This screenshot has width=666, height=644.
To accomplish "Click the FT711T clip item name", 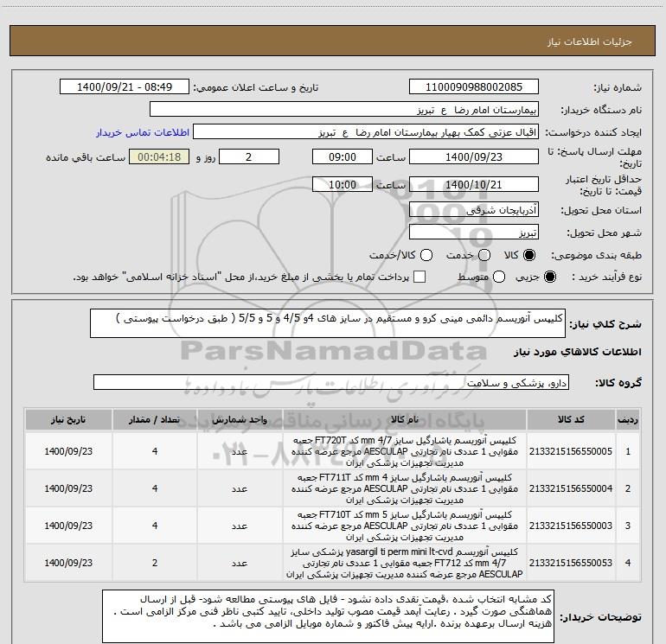I will click(405, 488).
